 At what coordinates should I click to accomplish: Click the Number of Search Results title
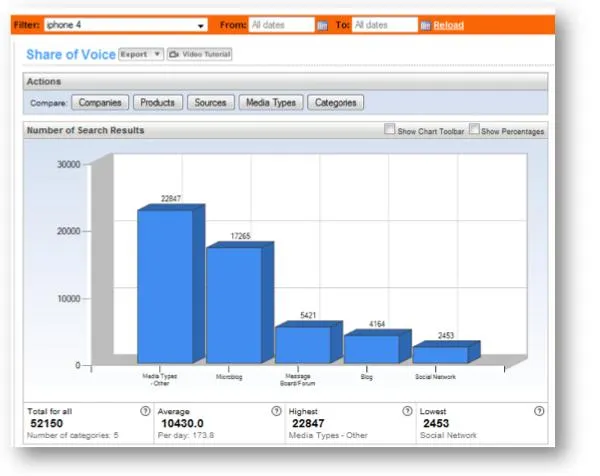pyautogui.click(x=85, y=130)
